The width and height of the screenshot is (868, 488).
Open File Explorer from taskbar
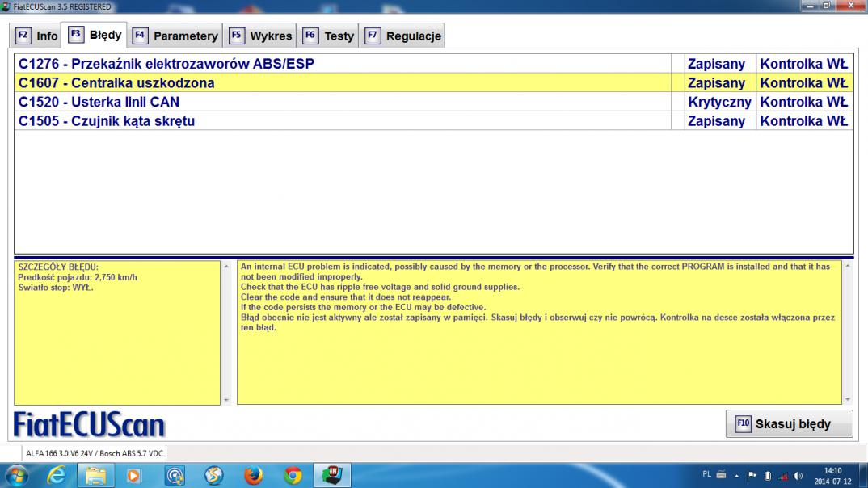[95, 476]
